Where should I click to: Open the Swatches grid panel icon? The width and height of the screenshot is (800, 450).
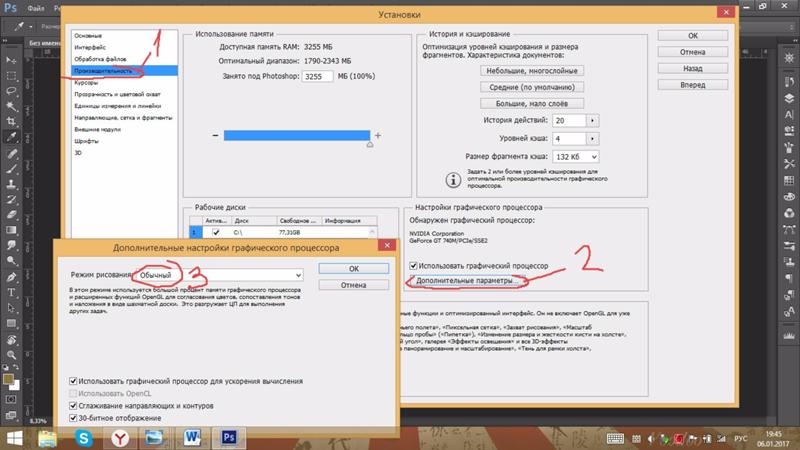789,180
